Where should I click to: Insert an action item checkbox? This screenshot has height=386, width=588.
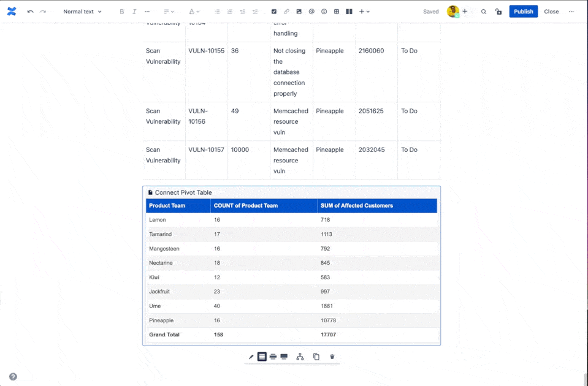coord(274,12)
